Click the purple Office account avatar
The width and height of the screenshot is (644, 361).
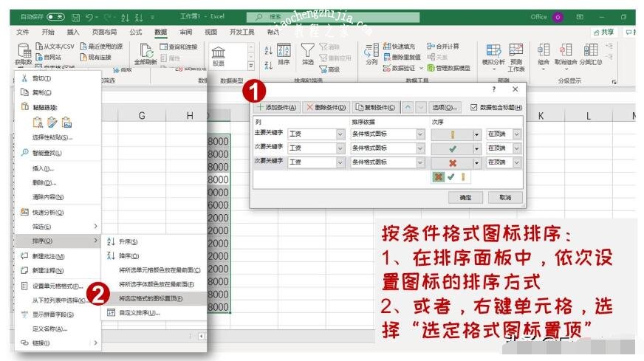click(x=558, y=17)
